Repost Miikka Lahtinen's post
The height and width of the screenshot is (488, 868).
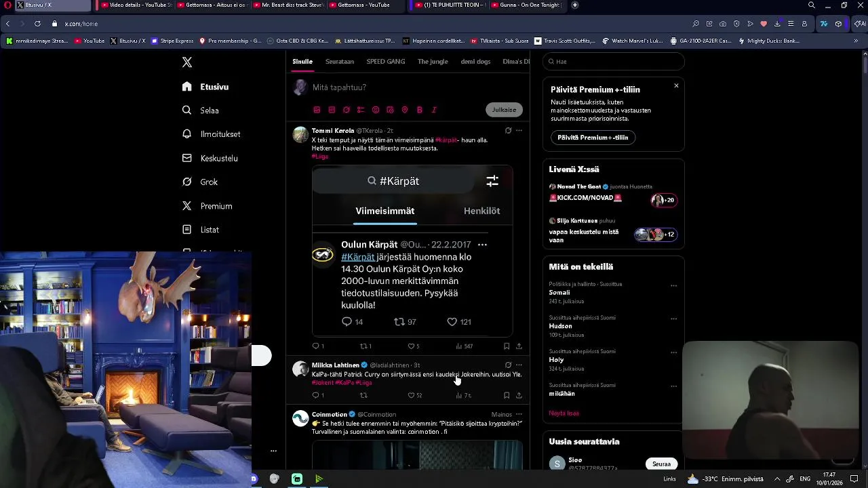click(x=363, y=395)
